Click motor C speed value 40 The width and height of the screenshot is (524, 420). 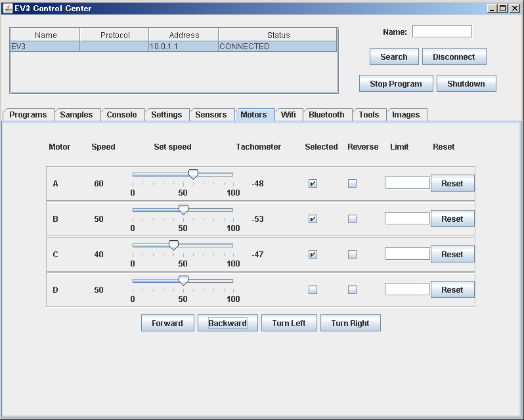coord(98,254)
